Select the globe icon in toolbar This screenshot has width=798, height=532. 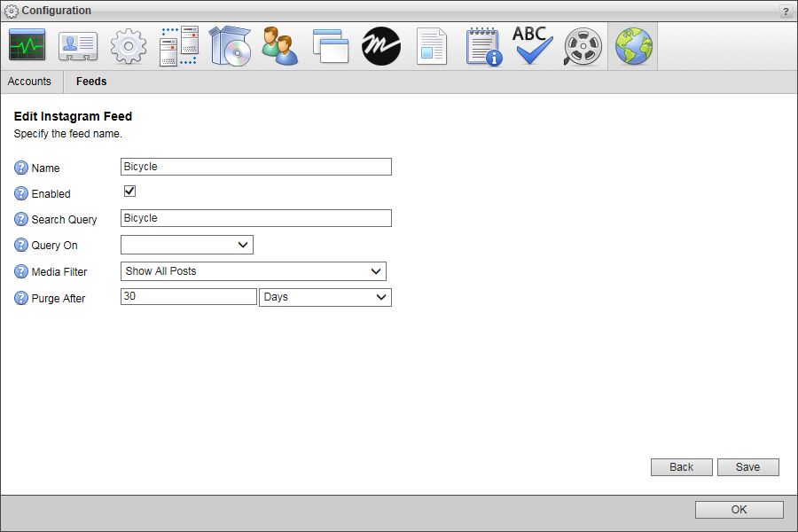pyautogui.click(x=633, y=46)
